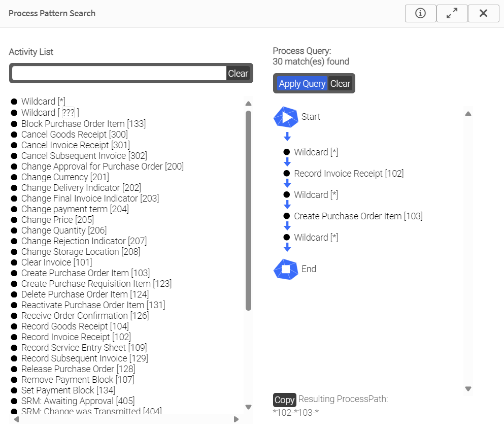Expand dialog with the fullscreen arrows icon
504x432 pixels.
(452, 14)
